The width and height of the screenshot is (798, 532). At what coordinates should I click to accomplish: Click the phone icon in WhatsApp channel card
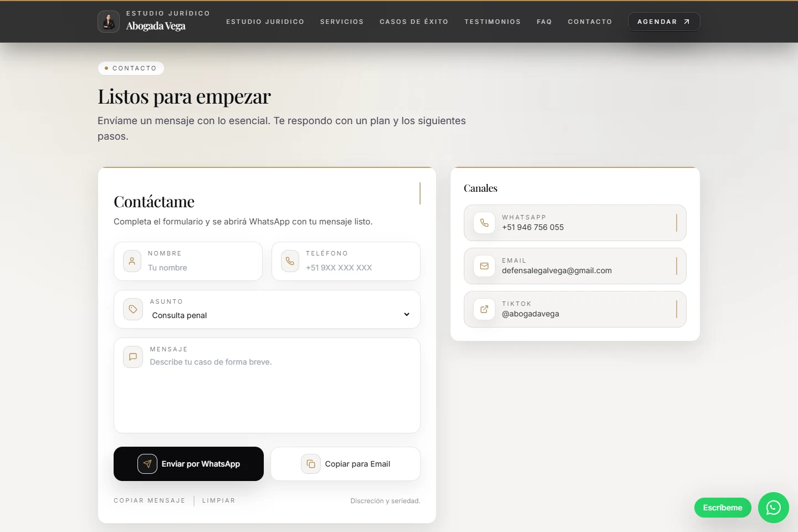tap(484, 223)
